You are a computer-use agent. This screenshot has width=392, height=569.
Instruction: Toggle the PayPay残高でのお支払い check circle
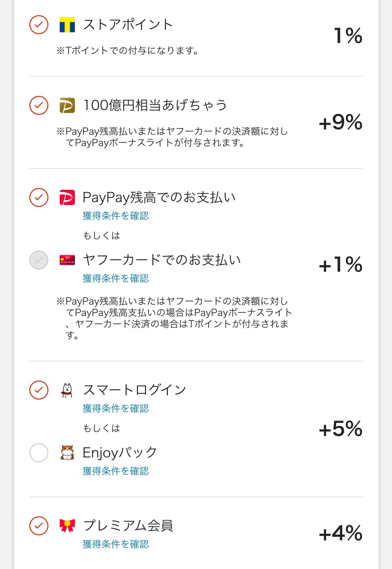[39, 197]
